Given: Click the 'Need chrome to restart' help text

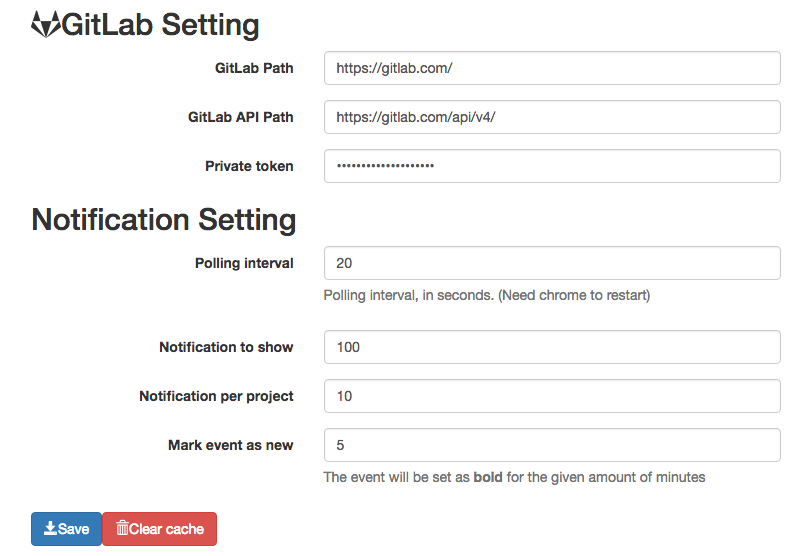Looking at the screenshot, I should pos(487,295).
